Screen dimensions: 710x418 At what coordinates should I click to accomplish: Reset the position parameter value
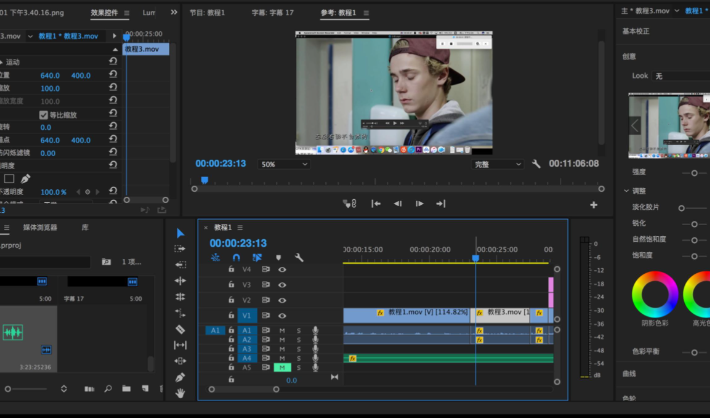(113, 75)
